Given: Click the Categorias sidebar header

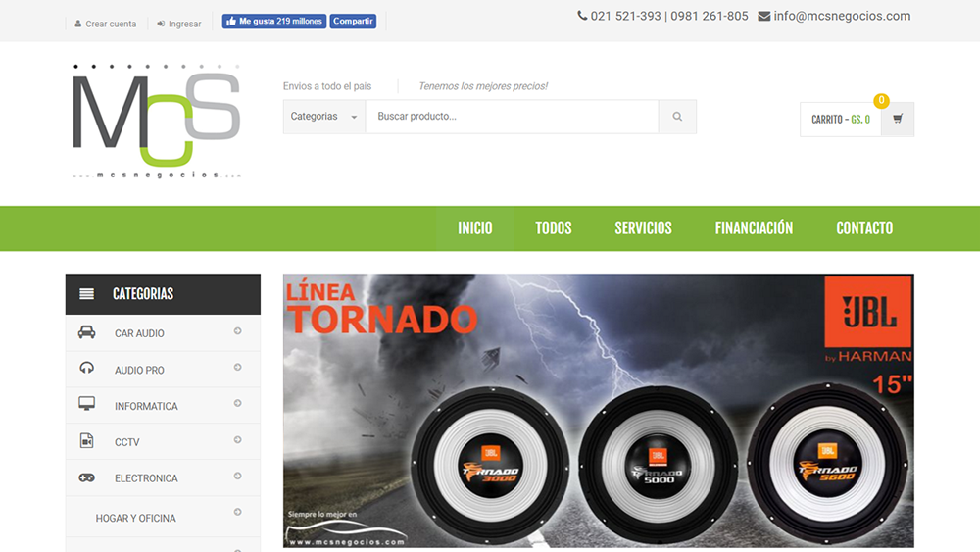Looking at the screenshot, I should click(x=163, y=294).
